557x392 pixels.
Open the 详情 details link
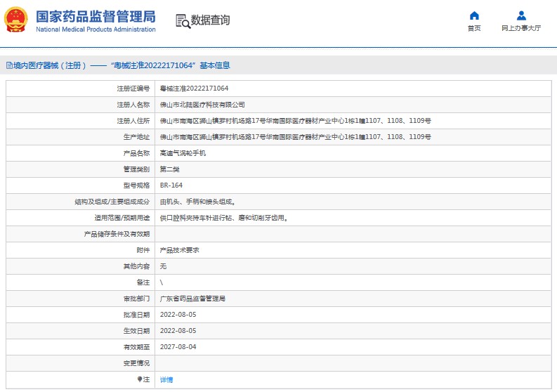[166, 379]
